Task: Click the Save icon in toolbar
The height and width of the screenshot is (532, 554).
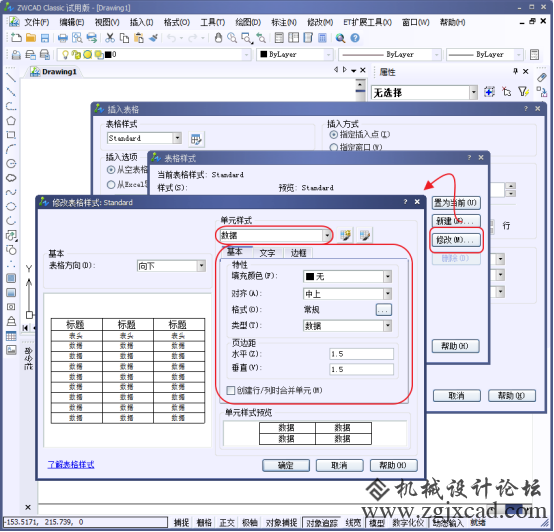Action: [45, 38]
